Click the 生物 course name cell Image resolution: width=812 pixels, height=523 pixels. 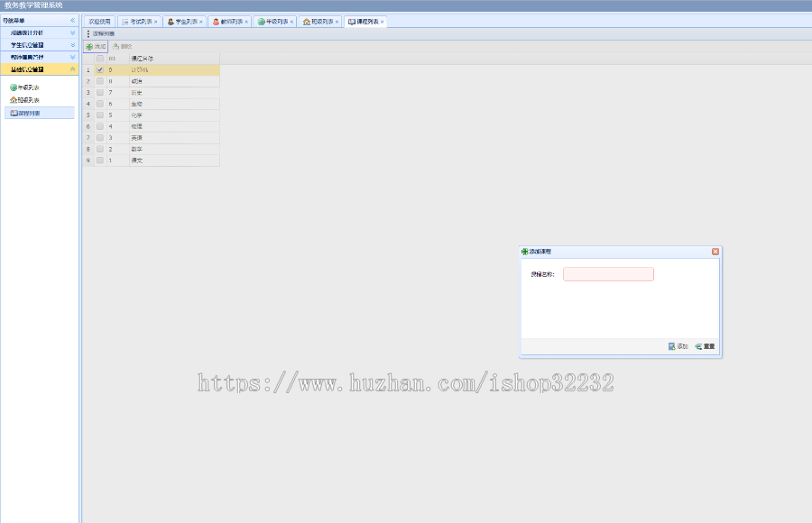coord(174,104)
